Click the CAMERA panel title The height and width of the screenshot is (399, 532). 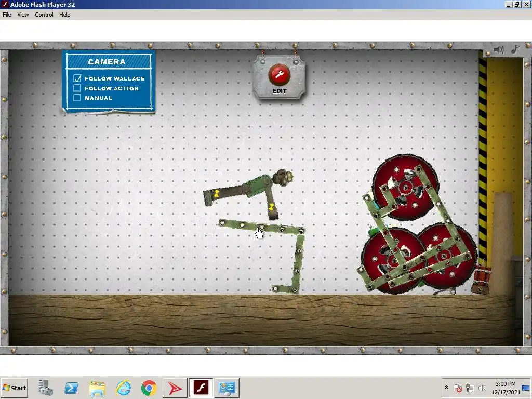pyautogui.click(x=107, y=62)
